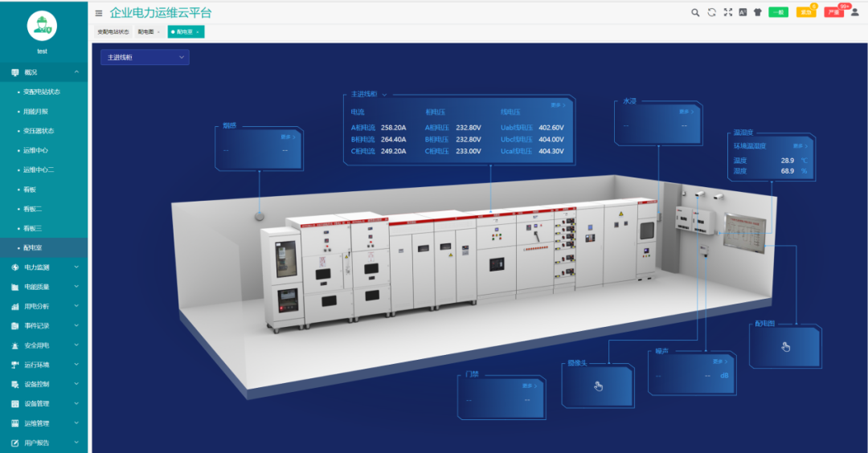Click the wall-mounted wiring diagram board in the 3D room
868x453 pixels.
745,232
